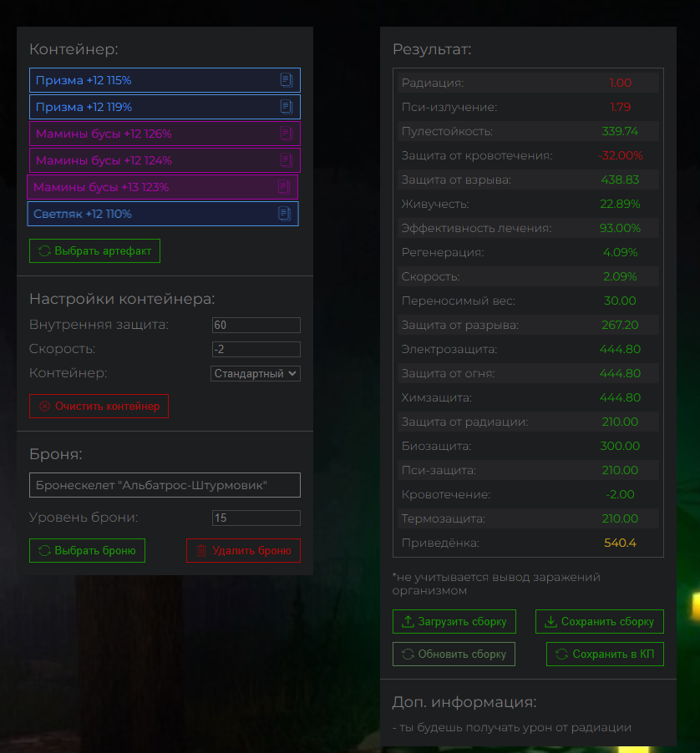Viewport: 700px width, 753px height.
Task: Click the Выбрать броню button
Action: pyautogui.click(x=87, y=550)
